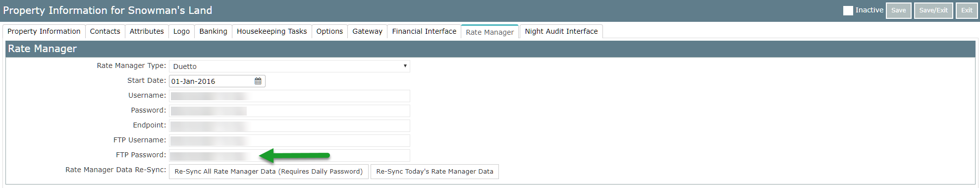Select the Financial Interface tab

pos(424,31)
